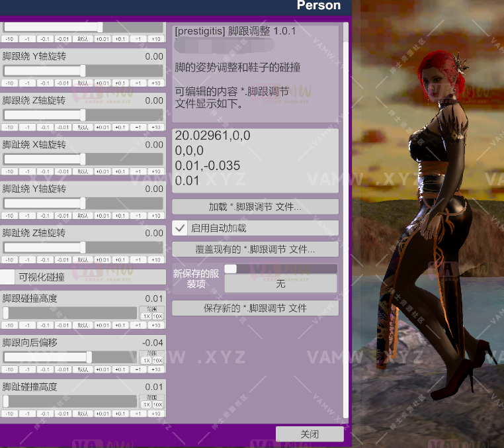Image resolution: width=504 pixels, height=448 pixels.
Task: Click +10 under 脚趾绕 Y轴旋转
Action: (x=156, y=216)
